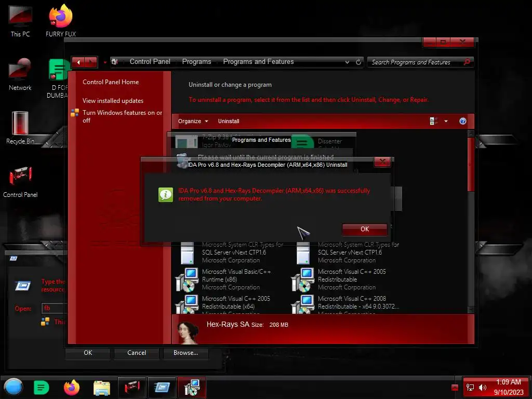Switch to Control Panel taskbar button
Screen dimensions: 532x399
click(x=131, y=388)
